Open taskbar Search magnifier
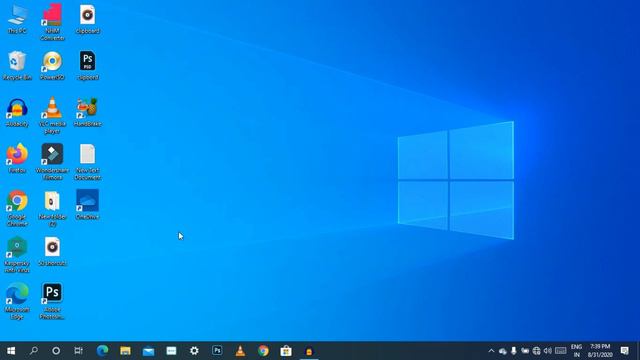640x360 pixels. coord(34,351)
